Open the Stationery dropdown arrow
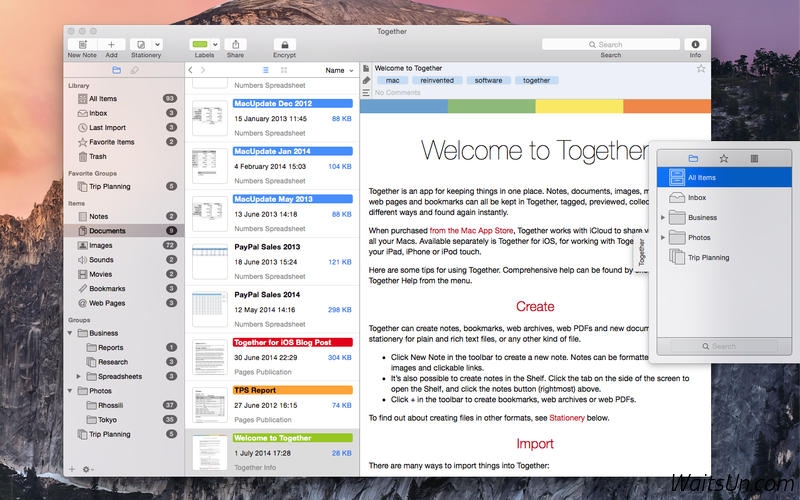800x500 pixels. click(x=158, y=44)
